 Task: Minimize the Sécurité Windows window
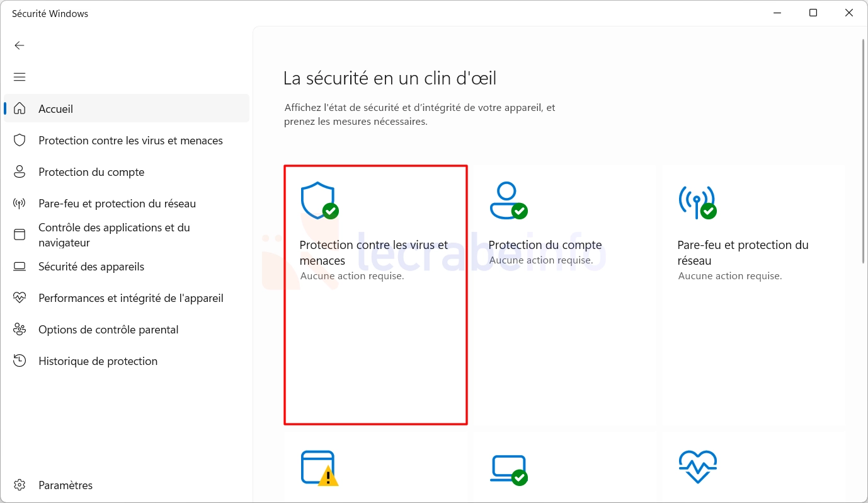[x=777, y=13]
